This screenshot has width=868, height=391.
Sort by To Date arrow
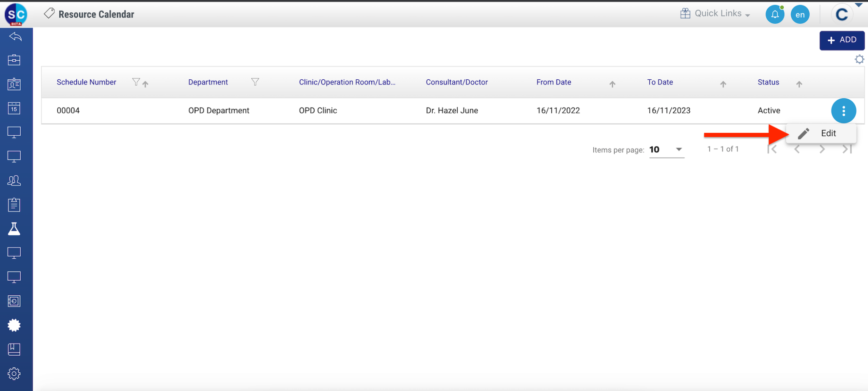point(723,84)
